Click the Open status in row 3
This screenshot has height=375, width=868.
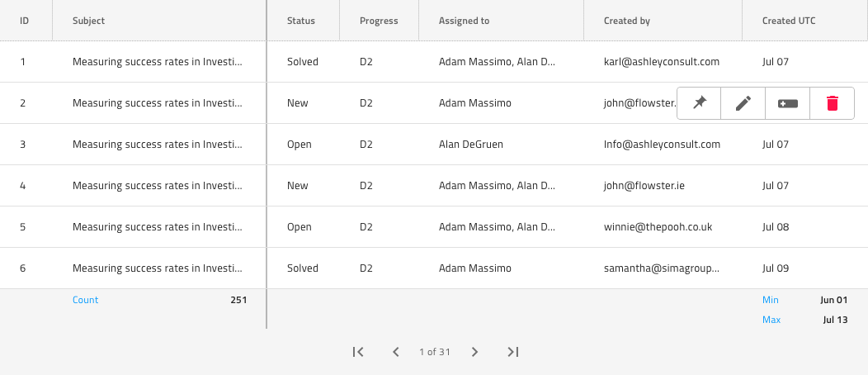(x=300, y=145)
